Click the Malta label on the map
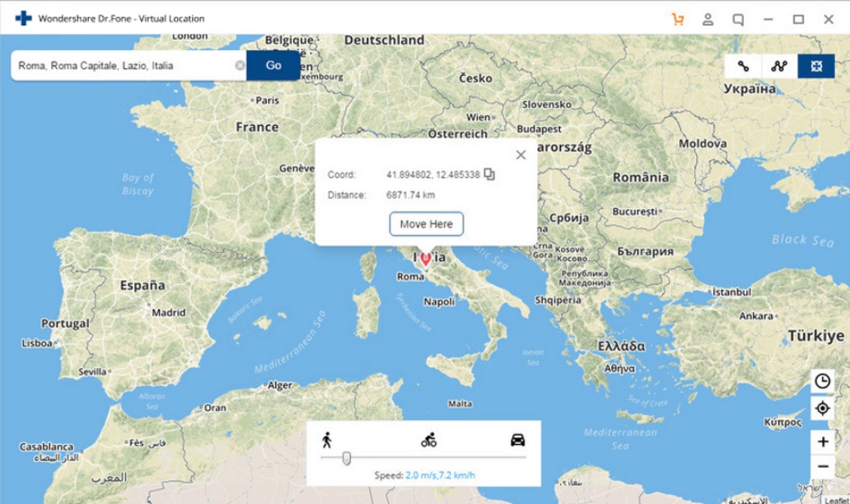The image size is (850, 504). click(460, 404)
